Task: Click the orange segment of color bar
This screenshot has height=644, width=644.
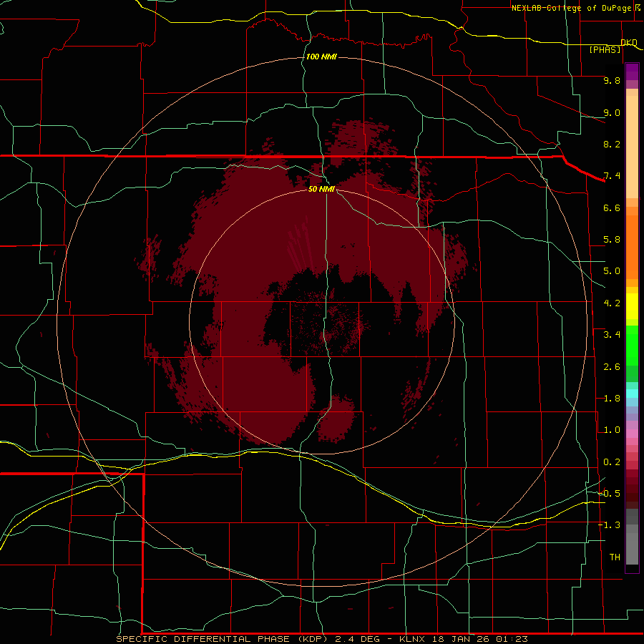Action: tap(632, 246)
